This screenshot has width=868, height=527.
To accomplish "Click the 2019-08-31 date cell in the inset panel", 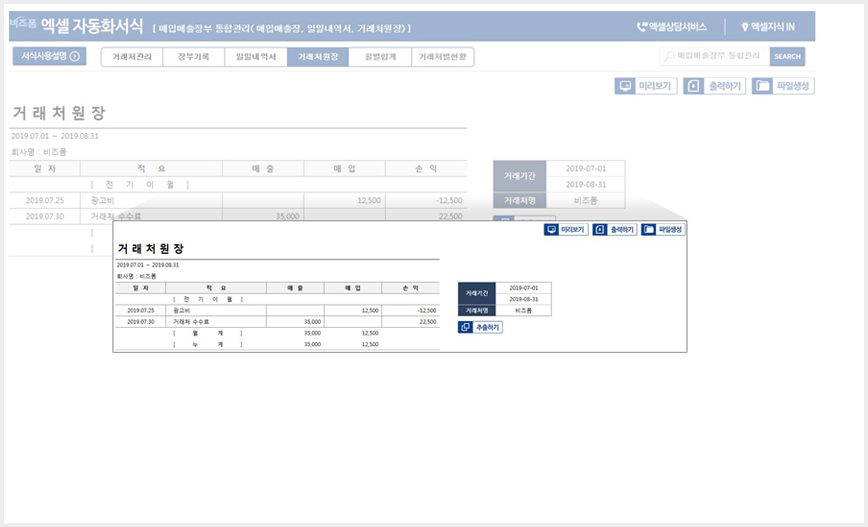I will point(523,299).
